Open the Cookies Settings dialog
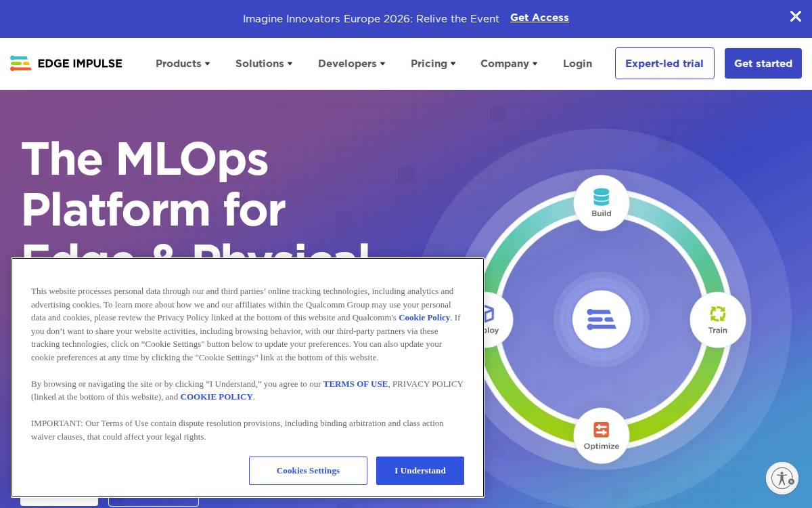The height and width of the screenshot is (508, 812). pos(308,471)
